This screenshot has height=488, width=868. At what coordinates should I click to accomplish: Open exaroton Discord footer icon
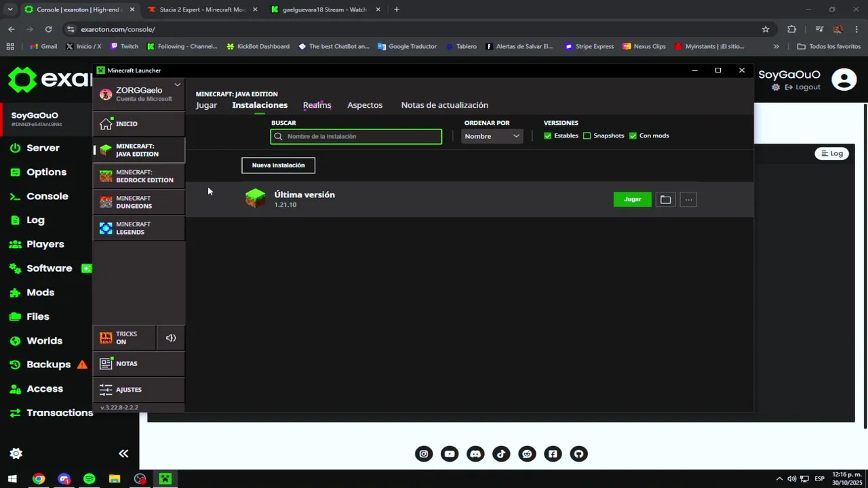coord(475,454)
